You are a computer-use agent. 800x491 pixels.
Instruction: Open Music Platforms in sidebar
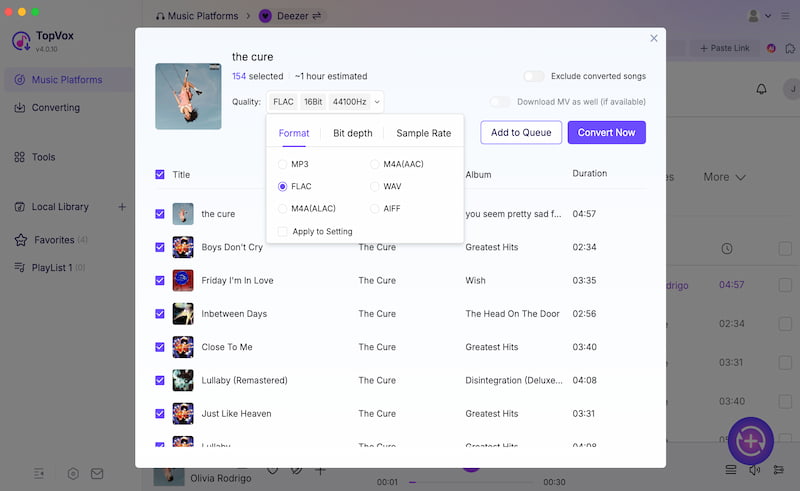click(67, 80)
